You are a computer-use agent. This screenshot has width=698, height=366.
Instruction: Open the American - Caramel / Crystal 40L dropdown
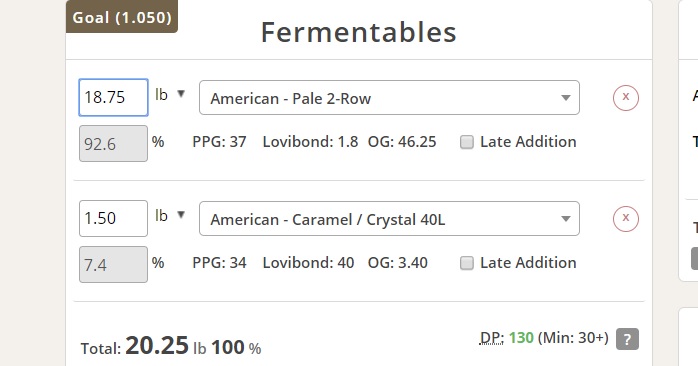(x=389, y=219)
